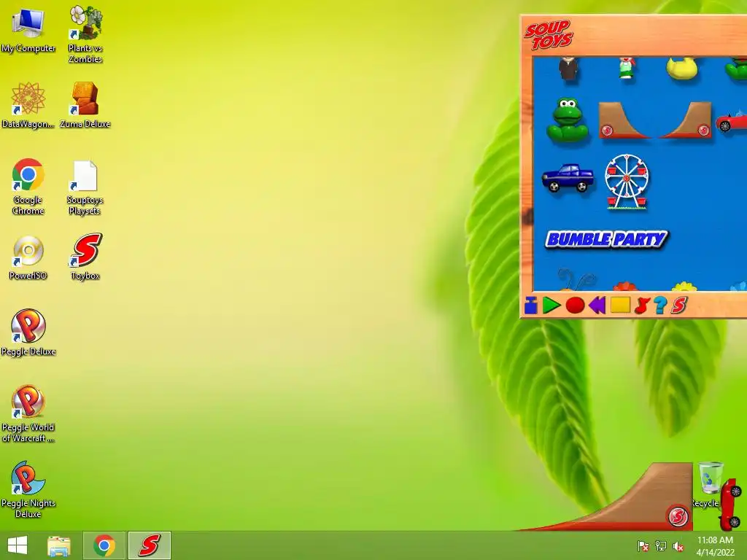
Task: Open DataWagon desktop shortcut
Action: [28, 105]
